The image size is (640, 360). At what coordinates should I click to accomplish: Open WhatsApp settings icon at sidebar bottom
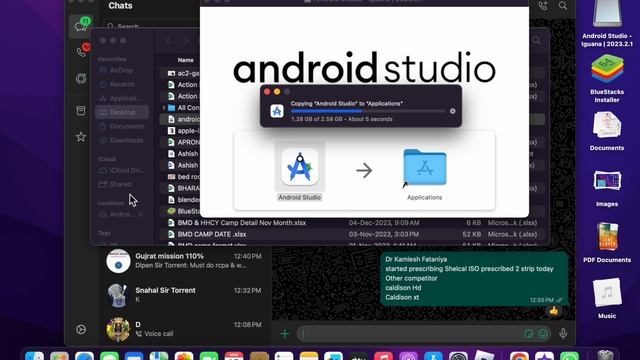(81, 329)
